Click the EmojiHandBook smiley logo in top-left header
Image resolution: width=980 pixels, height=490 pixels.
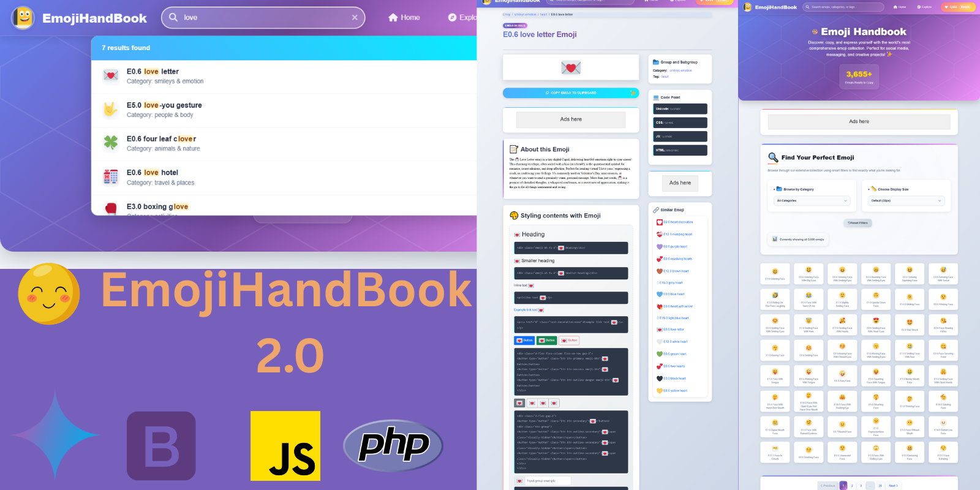pyautogui.click(x=23, y=18)
